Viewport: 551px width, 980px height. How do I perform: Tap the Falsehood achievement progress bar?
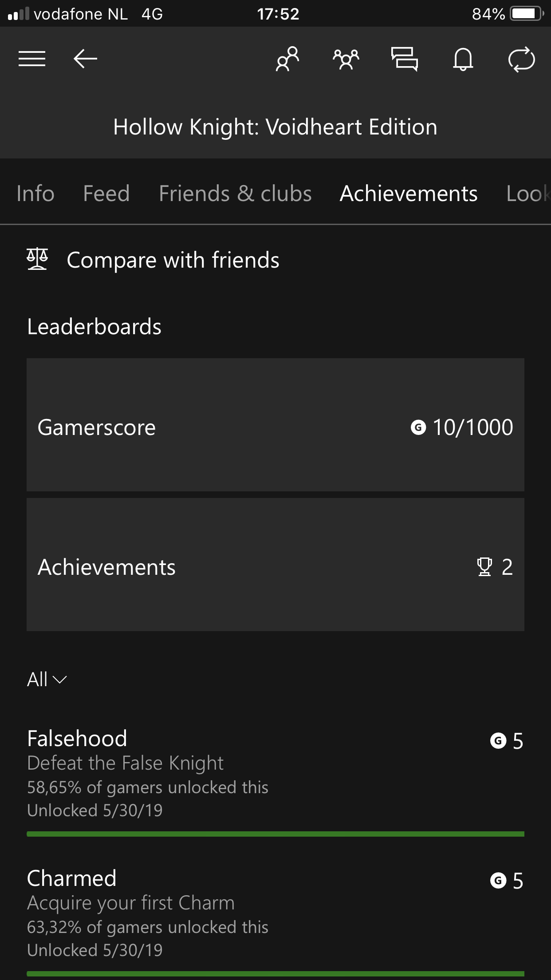click(x=275, y=834)
